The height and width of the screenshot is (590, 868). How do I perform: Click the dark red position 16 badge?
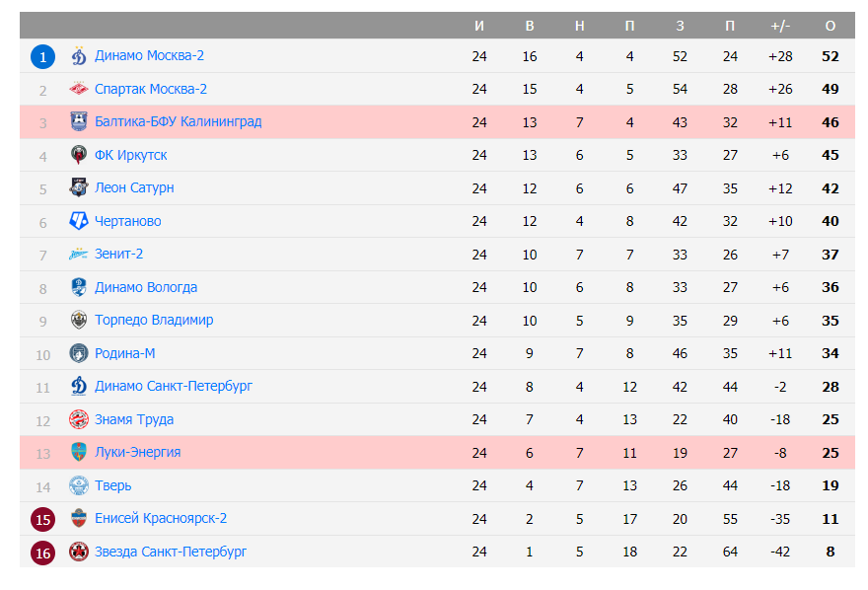(42, 553)
